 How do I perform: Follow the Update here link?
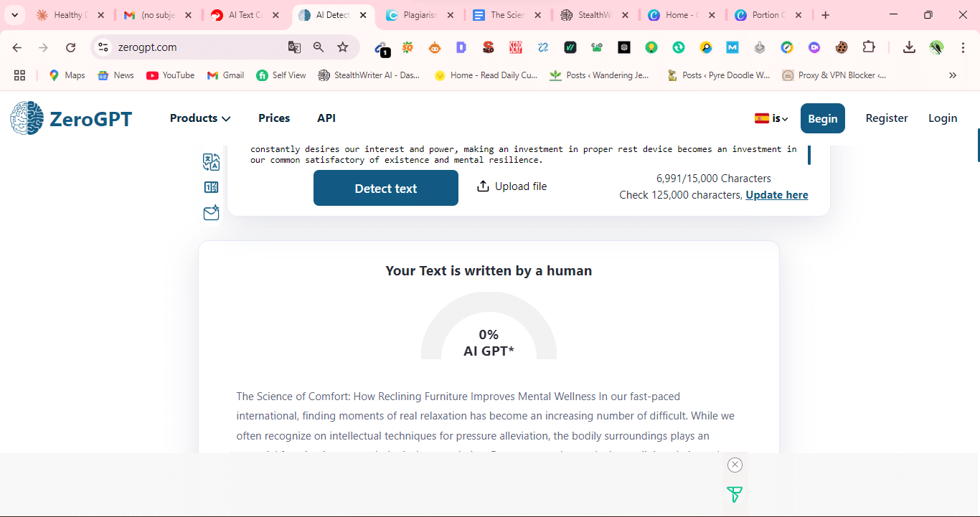point(777,195)
